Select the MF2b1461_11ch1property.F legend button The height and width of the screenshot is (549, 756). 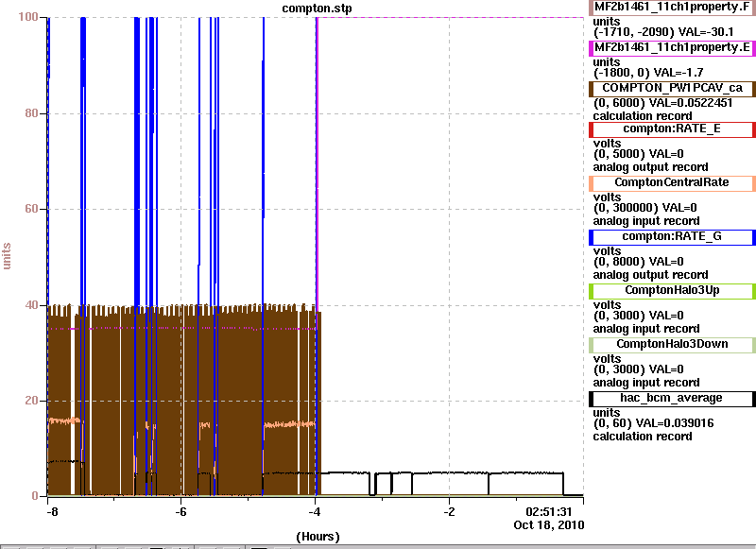tap(672, 8)
